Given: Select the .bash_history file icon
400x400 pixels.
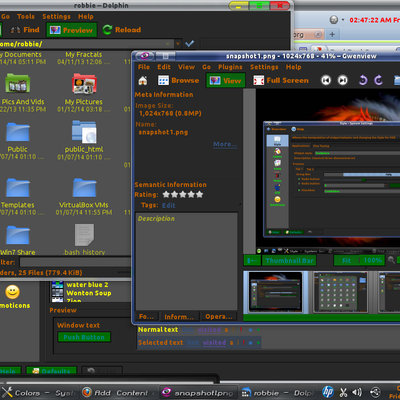Looking at the screenshot, I should tap(84, 235).
